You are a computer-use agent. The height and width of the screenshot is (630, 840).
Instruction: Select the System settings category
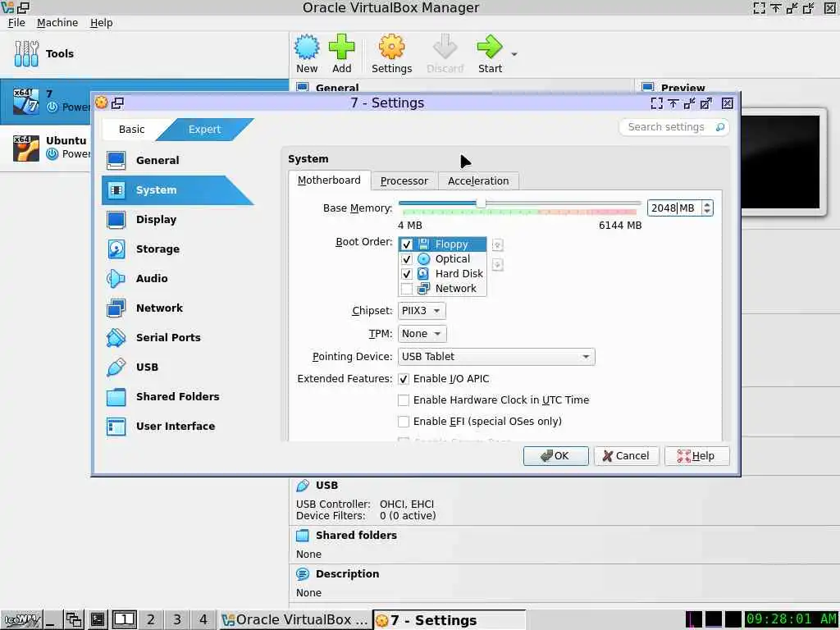tap(177, 190)
